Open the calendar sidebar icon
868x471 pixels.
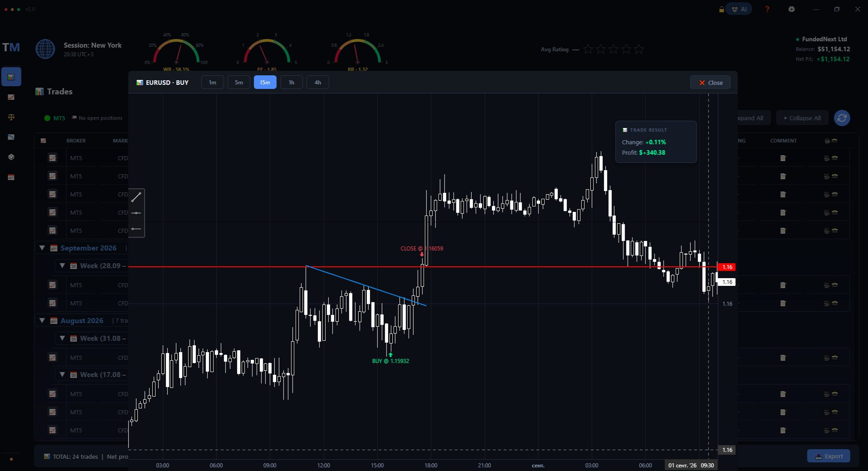(x=11, y=177)
